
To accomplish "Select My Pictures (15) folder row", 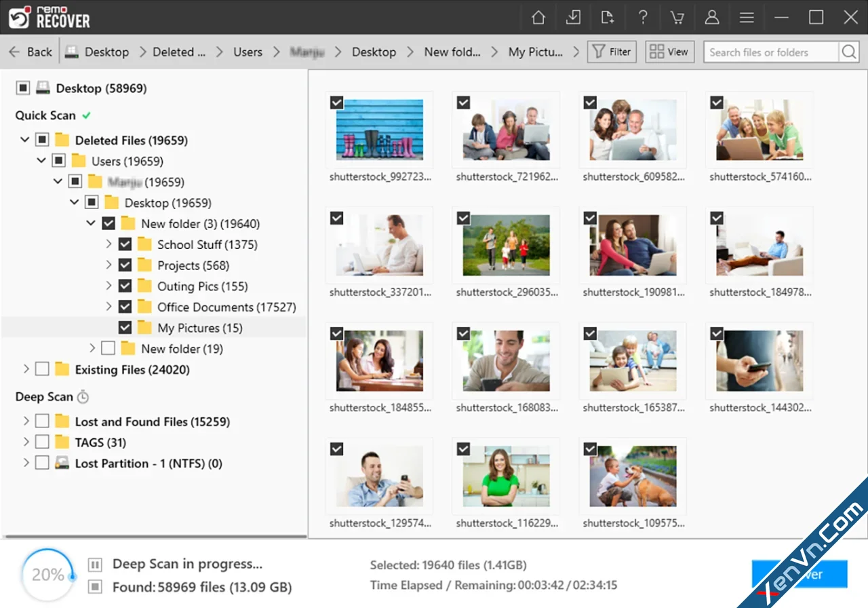I will click(154, 328).
